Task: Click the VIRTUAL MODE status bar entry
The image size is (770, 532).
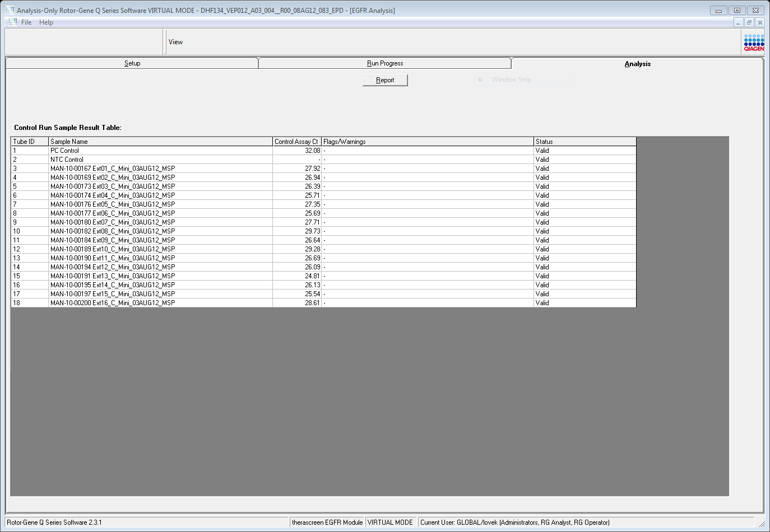Action: (390, 522)
